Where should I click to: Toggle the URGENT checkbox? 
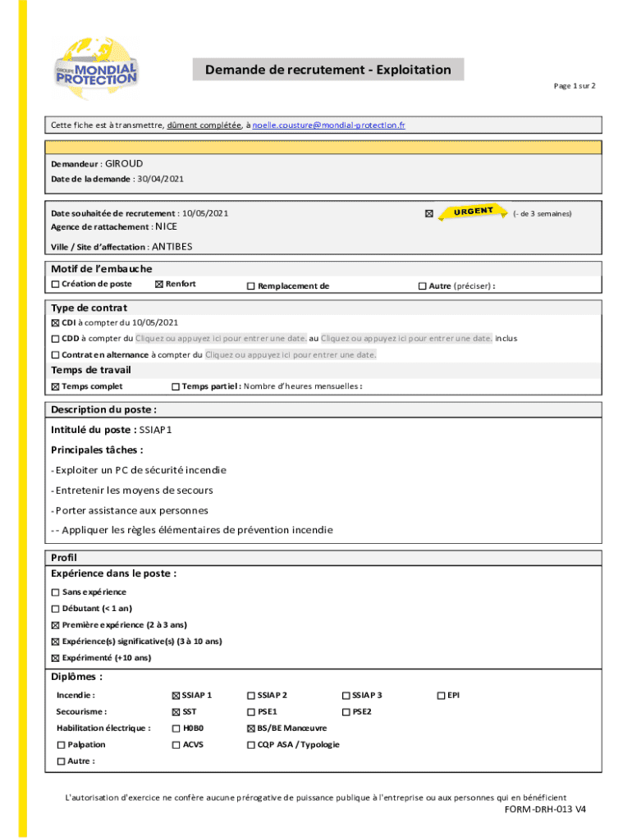pyautogui.click(x=428, y=213)
